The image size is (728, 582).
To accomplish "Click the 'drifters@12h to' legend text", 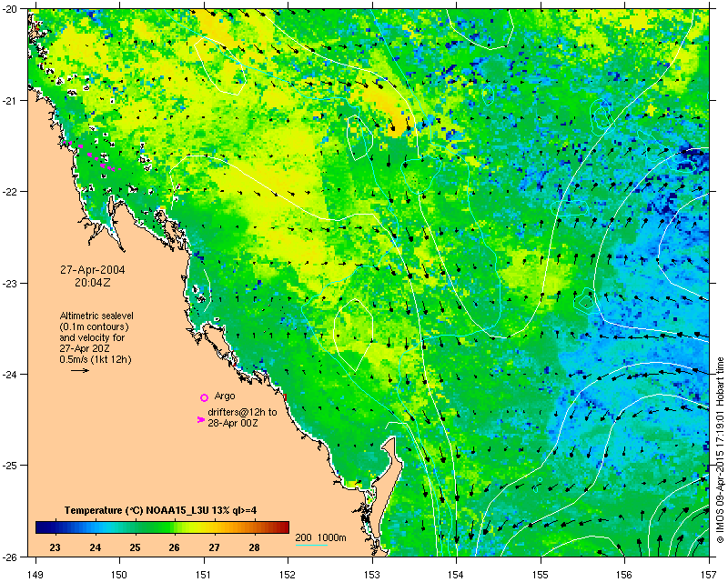I will 242,412.
